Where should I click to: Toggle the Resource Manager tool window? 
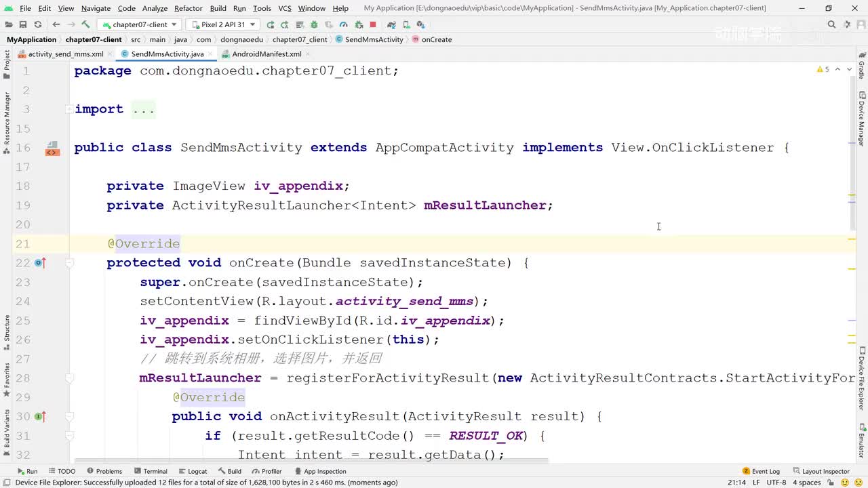pos(7,123)
